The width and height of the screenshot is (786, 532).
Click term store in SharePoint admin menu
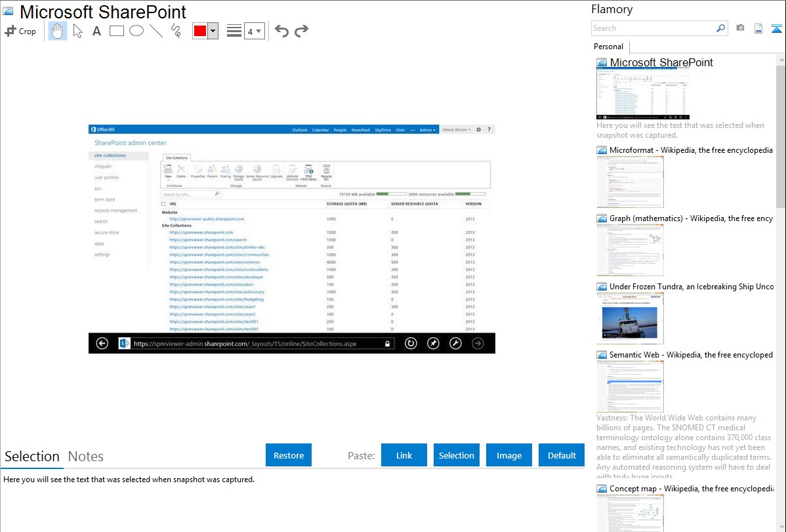(105, 199)
